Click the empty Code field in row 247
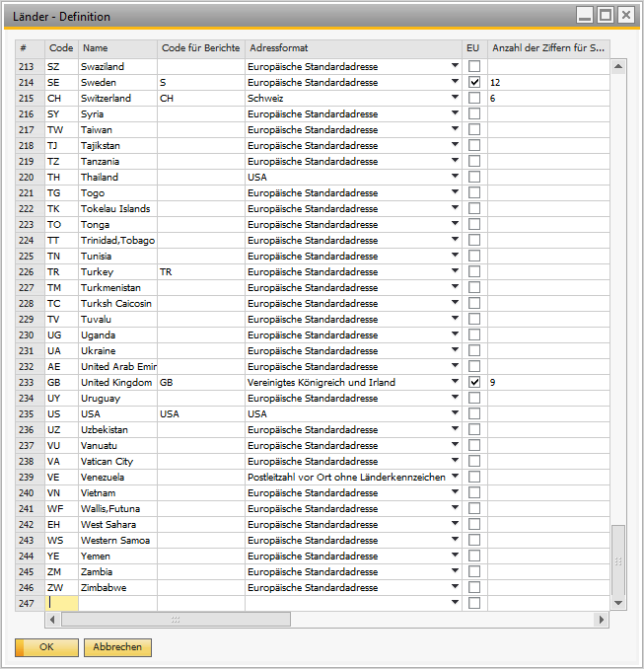644x669 pixels. [61, 603]
